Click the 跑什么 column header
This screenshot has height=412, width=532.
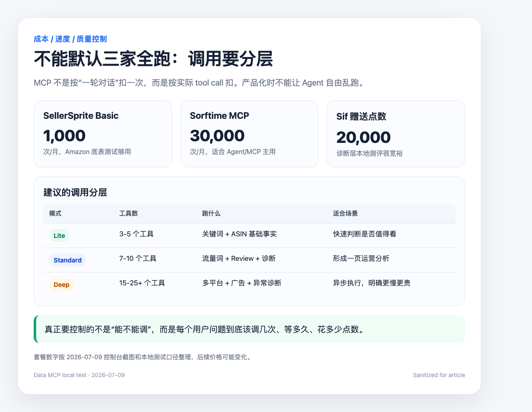212,213
